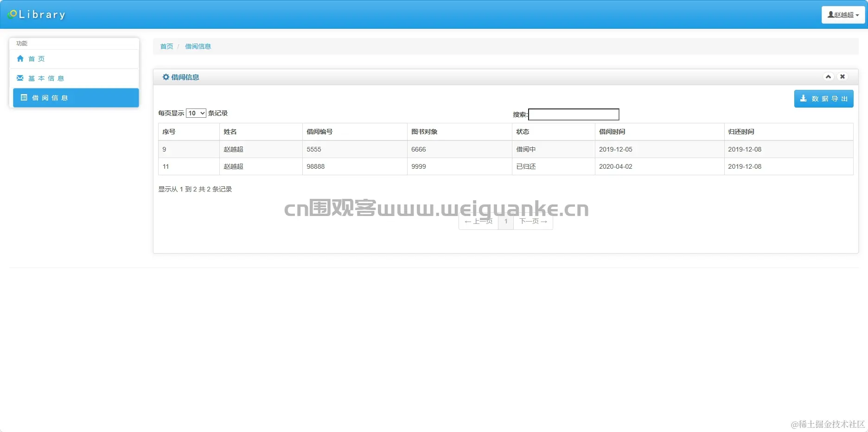The width and height of the screenshot is (868, 432).
Task: Click 显示从 1 到 2 共 2 条记录 info text
Action: 195,189
